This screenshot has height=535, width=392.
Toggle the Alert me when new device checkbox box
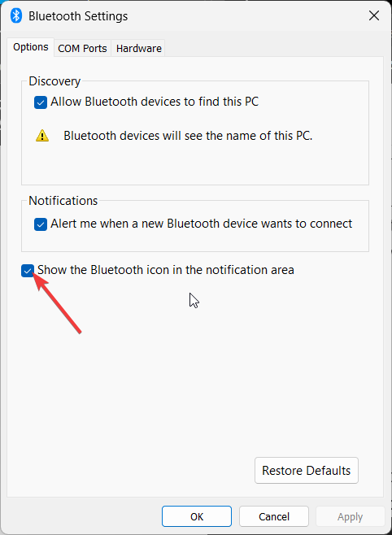(41, 224)
